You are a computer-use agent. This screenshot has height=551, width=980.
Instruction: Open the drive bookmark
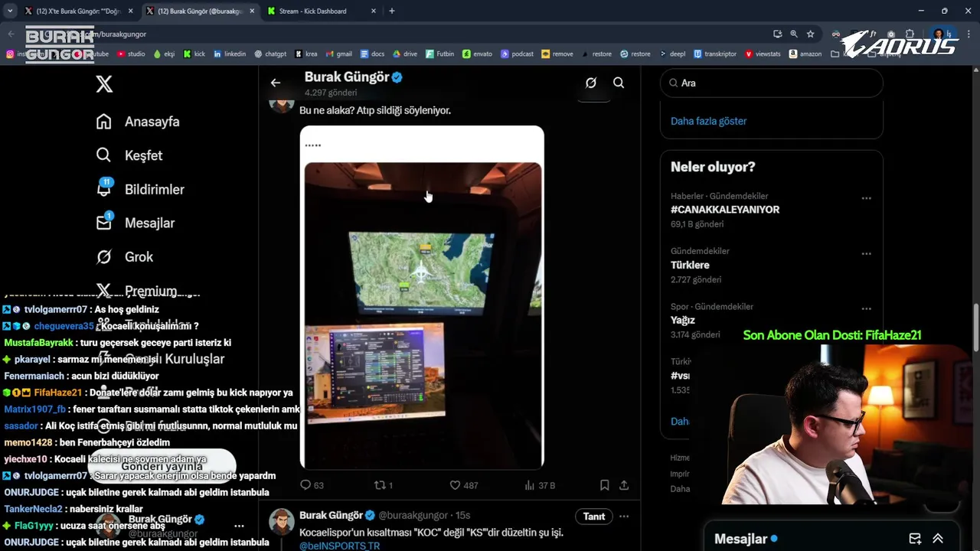click(405, 54)
